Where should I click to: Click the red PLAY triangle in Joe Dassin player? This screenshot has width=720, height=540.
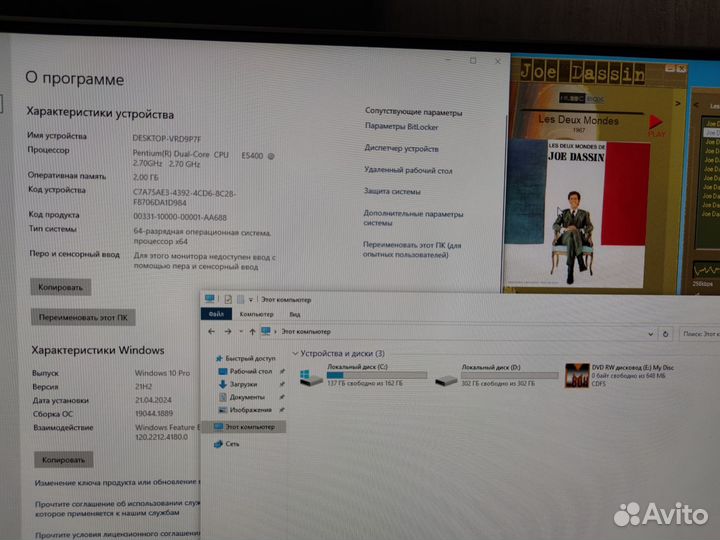655,122
